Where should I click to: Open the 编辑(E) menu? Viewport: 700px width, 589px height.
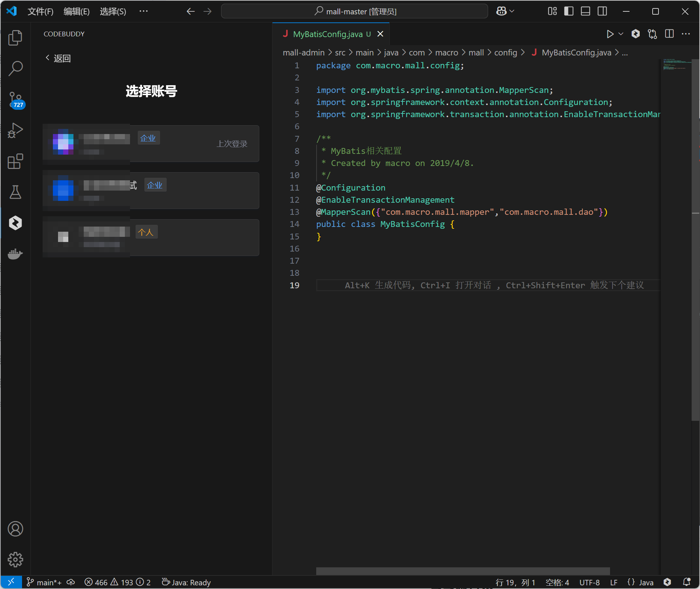[76, 11]
